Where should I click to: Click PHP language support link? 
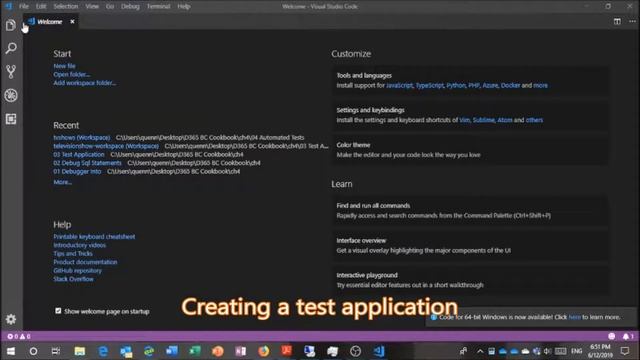474,85
